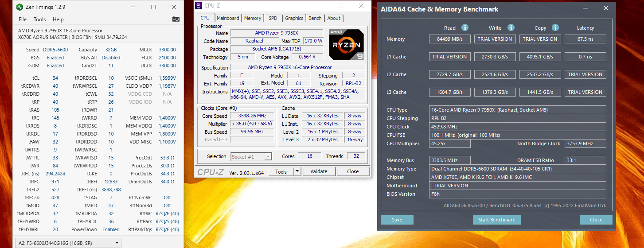Image resolution: width=644 pixels, height=248 pixels.
Task: Open the Socket #1 selection dropdown
Action: pos(251,156)
